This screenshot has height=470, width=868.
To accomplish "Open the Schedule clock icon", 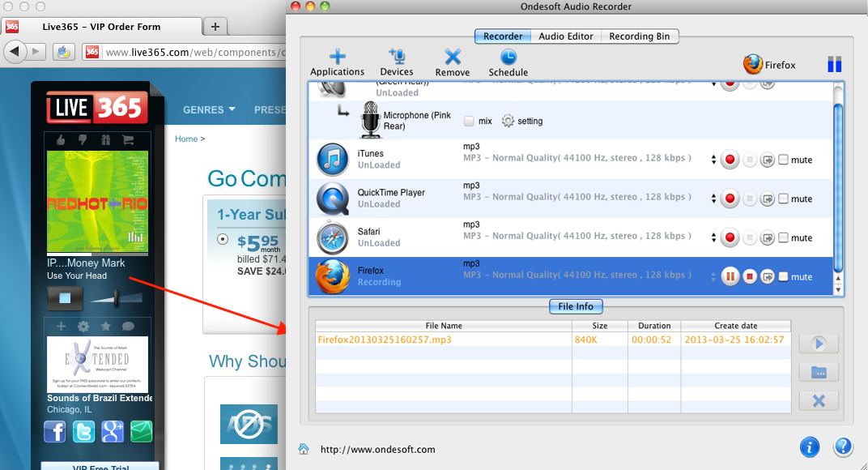I will 508,57.
